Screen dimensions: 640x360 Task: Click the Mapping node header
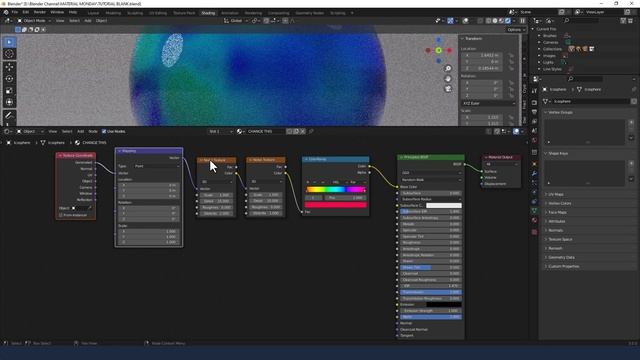149,151
